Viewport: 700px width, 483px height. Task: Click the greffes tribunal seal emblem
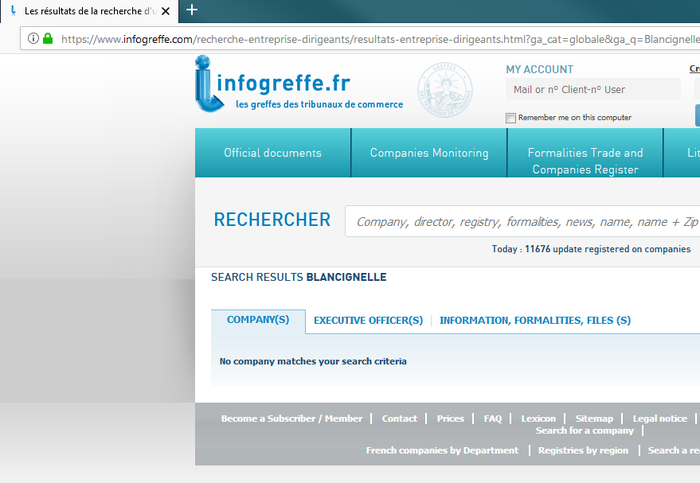445,90
